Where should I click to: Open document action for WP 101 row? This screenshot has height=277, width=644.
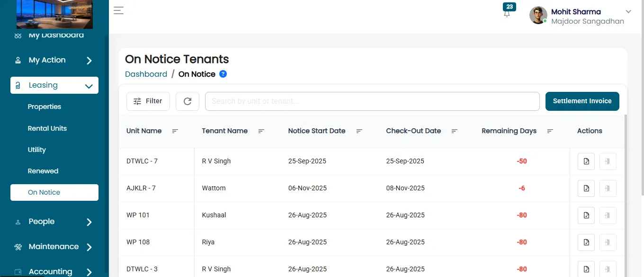click(586, 215)
